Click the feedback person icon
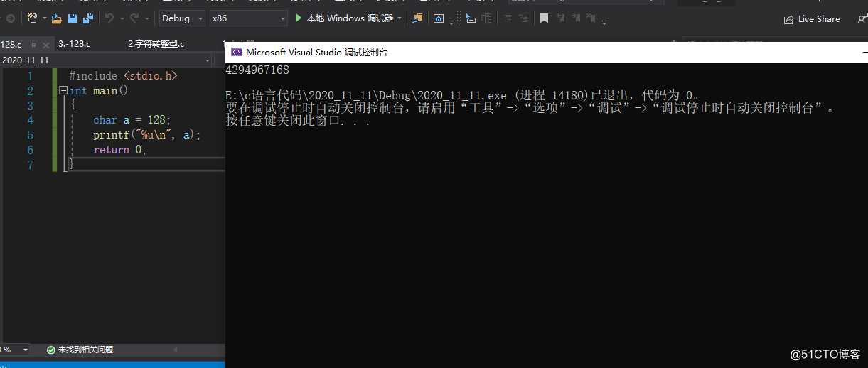 tap(862, 19)
